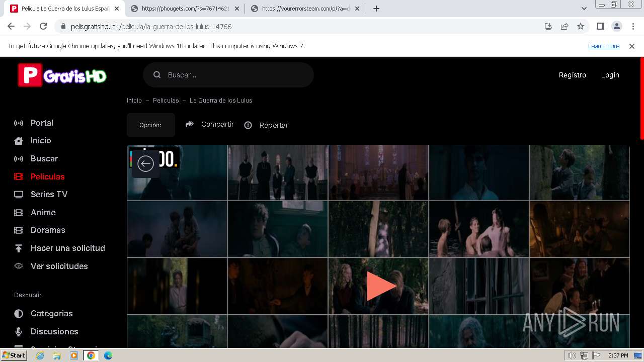Viewport: 644px width, 362px height.
Task: Click the Buscar broadcast icon
Action: coord(19,158)
